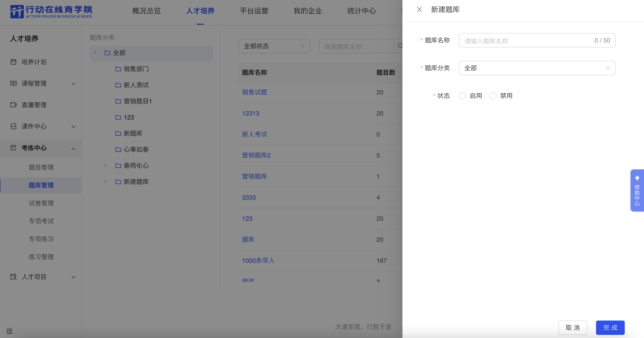The image size is (644, 338).
Task: Select the 心事如春 category tree row
Action: coord(151,149)
